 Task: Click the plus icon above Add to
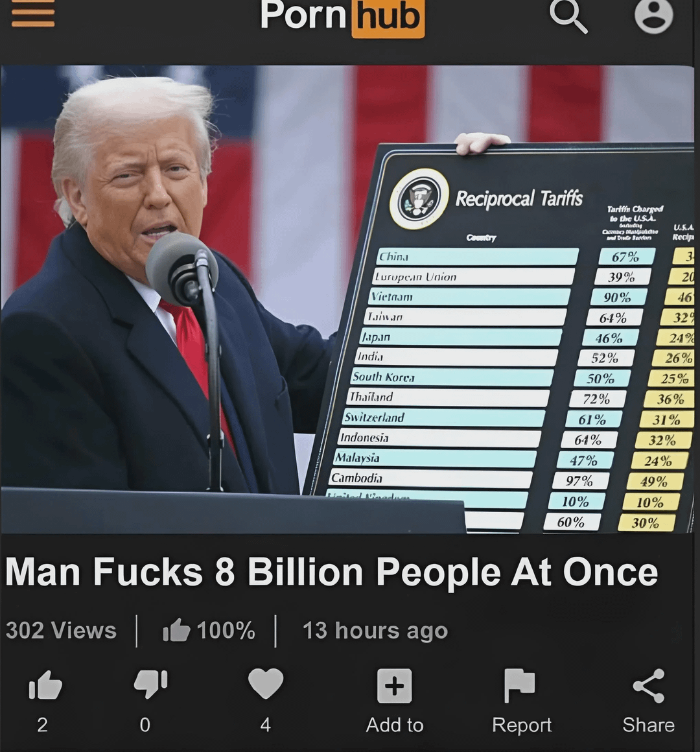[x=394, y=686]
